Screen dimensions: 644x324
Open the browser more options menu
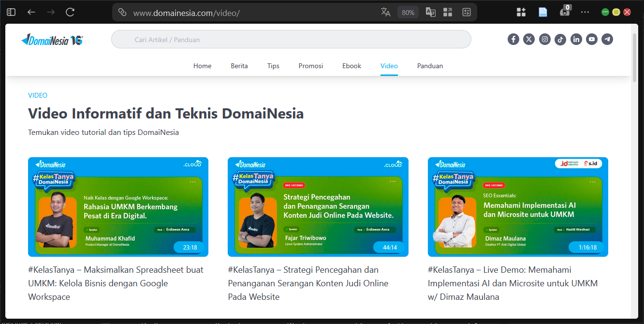click(585, 12)
